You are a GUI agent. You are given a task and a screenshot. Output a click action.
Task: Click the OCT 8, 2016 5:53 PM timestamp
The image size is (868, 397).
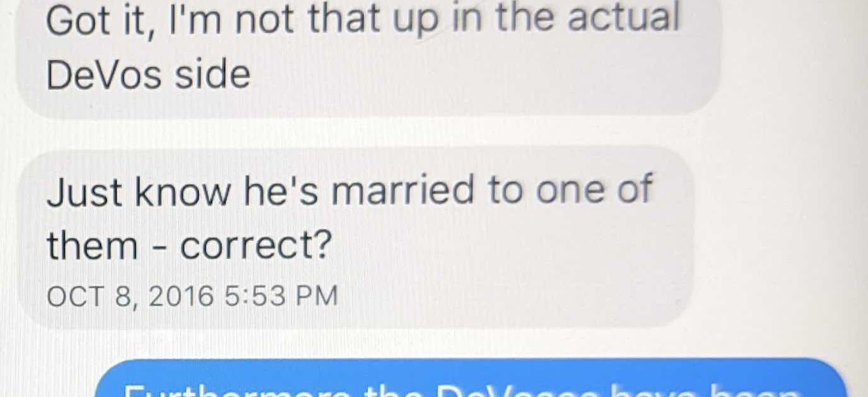[x=193, y=296]
